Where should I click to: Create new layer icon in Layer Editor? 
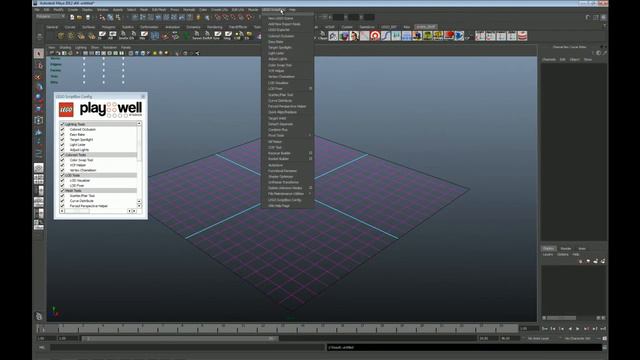pyautogui.click(x=596, y=261)
